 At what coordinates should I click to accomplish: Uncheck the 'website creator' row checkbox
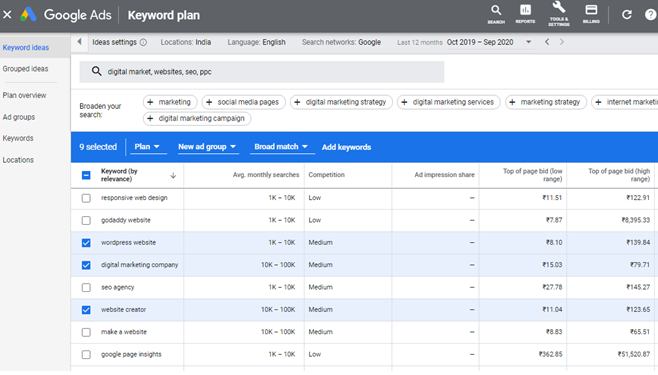tap(86, 310)
